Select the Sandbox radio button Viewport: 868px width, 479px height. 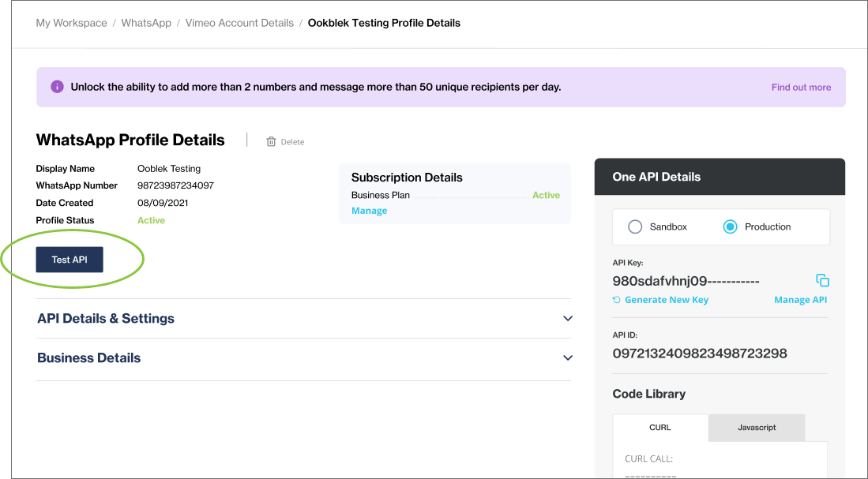click(x=635, y=226)
